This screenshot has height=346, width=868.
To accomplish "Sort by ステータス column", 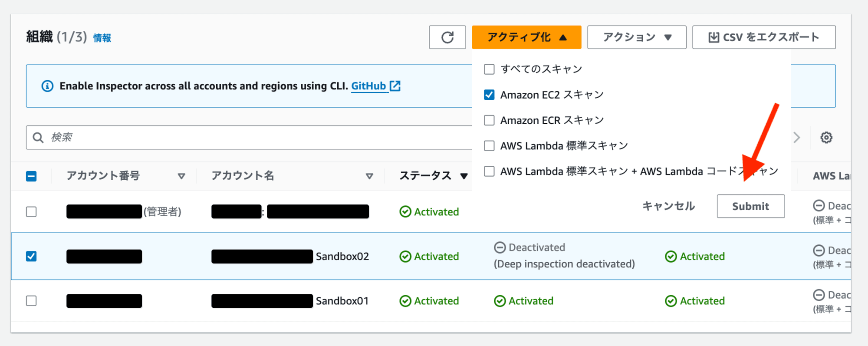I will (464, 176).
